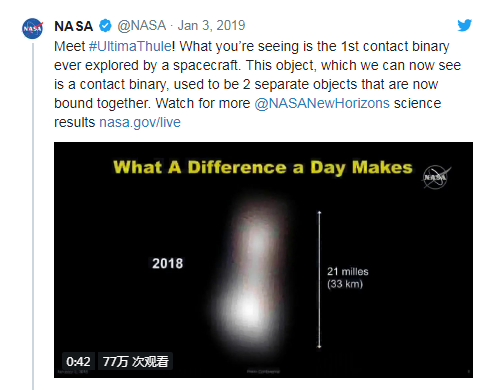Click the blue verified badge
The height and width of the screenshot is (390, 486).
click(x=105, y=26)
